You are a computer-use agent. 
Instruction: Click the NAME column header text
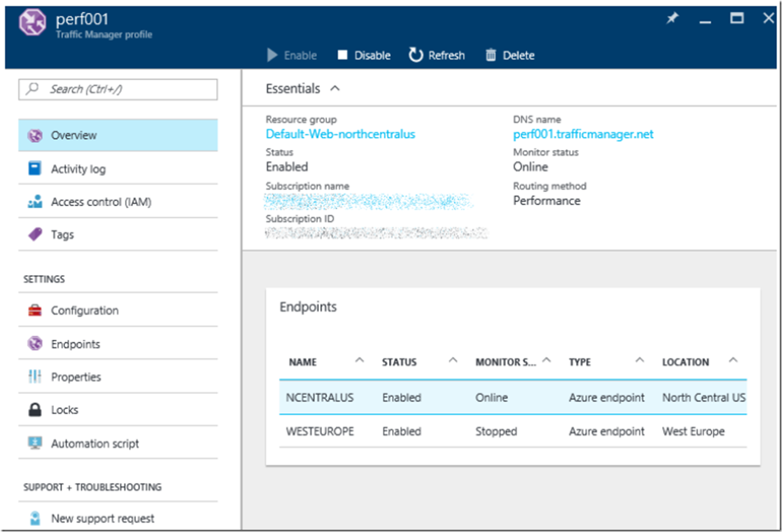click(302, 362)
